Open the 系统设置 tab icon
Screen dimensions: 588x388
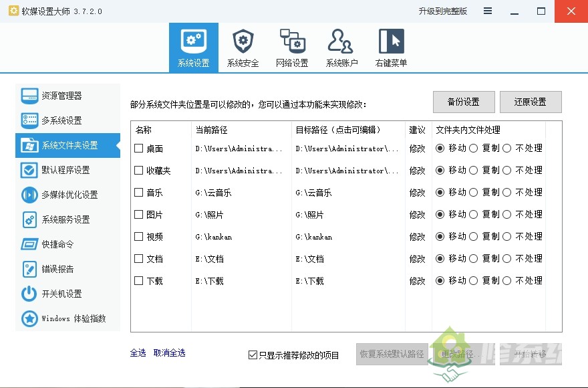click(x=194, y=41)
